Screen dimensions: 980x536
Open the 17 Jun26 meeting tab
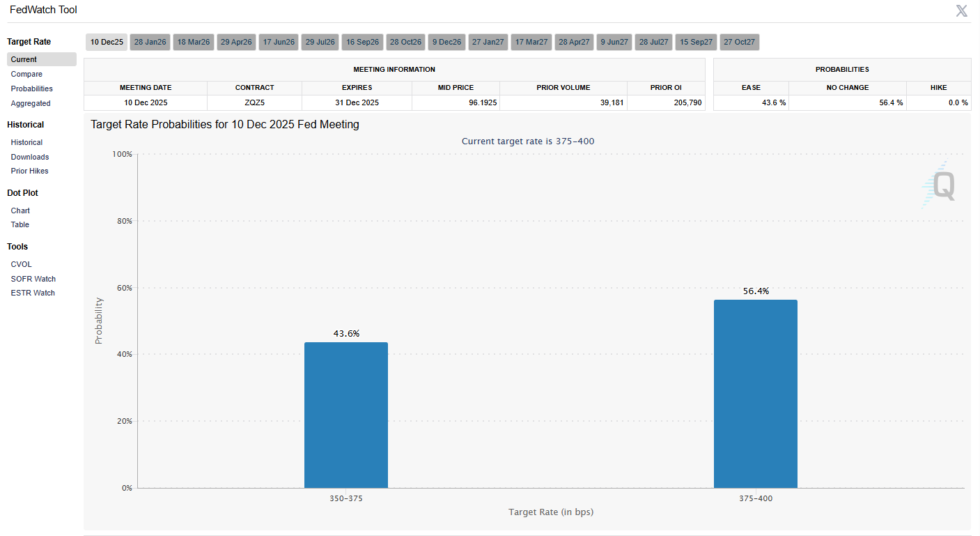279,43
